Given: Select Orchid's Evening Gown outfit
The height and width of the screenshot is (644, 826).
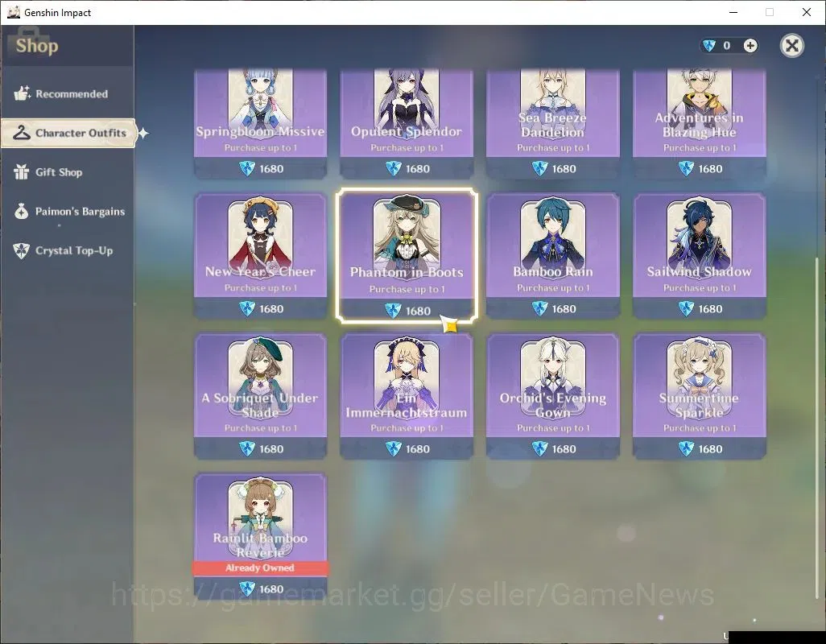Looking at the screenshot, I should pos(552,395).
